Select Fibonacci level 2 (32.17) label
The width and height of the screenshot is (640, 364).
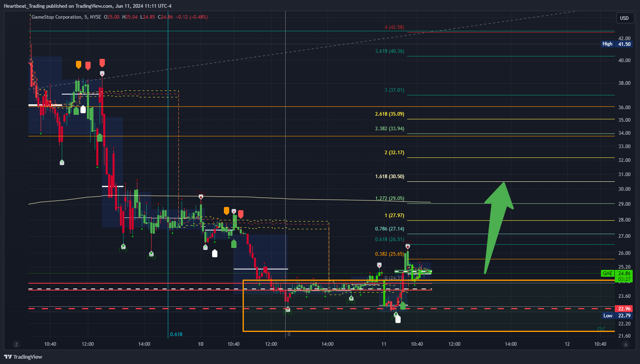tap(394, 153)
